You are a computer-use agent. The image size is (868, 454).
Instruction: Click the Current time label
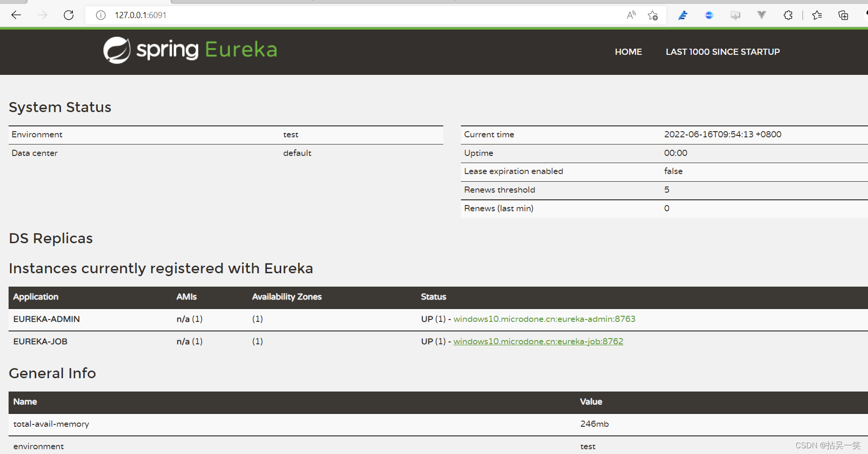tap(489, 134)
